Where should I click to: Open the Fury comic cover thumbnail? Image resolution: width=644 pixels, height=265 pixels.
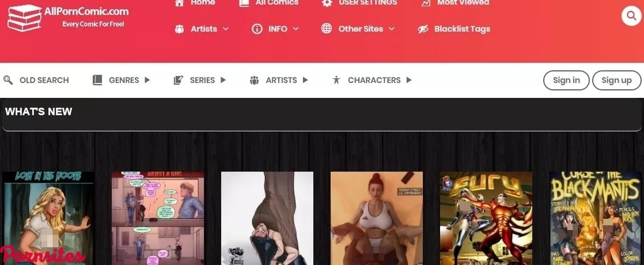point(486,218)
